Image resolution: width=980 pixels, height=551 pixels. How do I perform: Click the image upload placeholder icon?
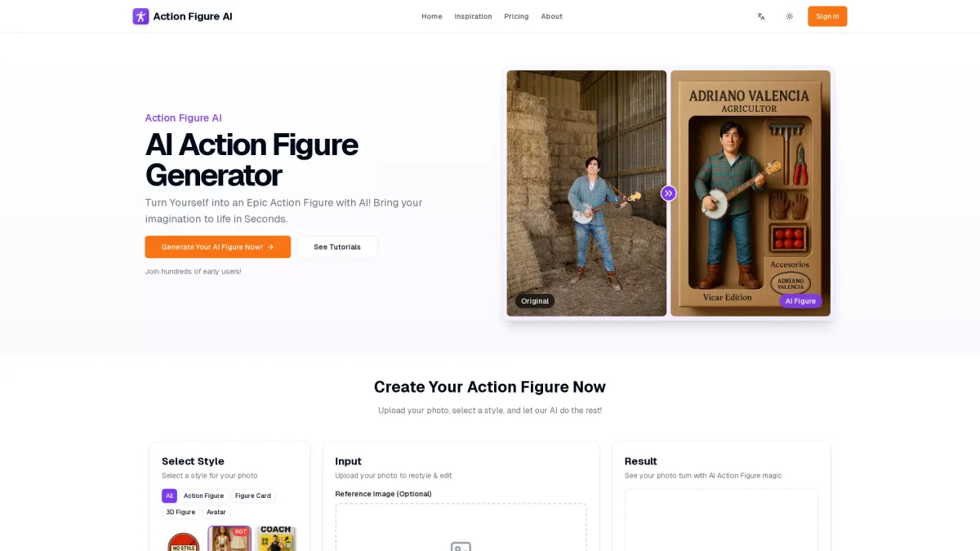click(x=461, y=546)
